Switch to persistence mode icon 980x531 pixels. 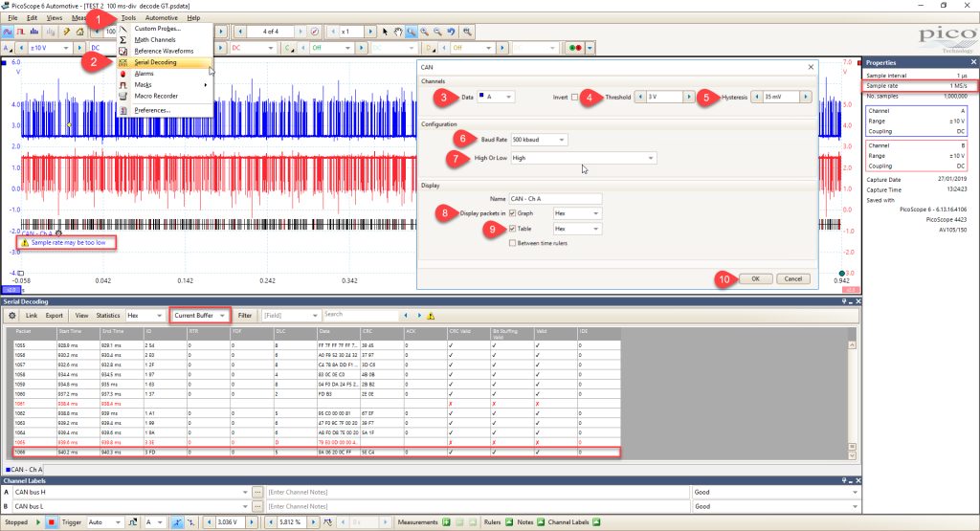(x=21, y=32)
